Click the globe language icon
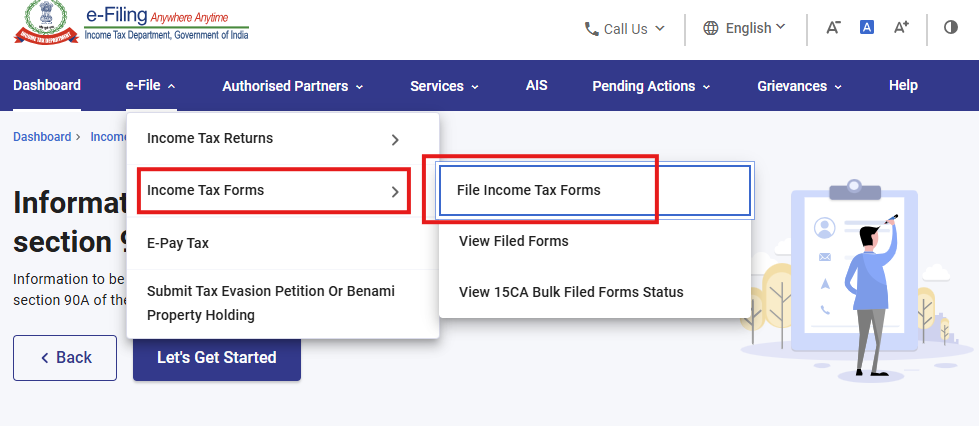979x426 pixels. pos(711,28)
